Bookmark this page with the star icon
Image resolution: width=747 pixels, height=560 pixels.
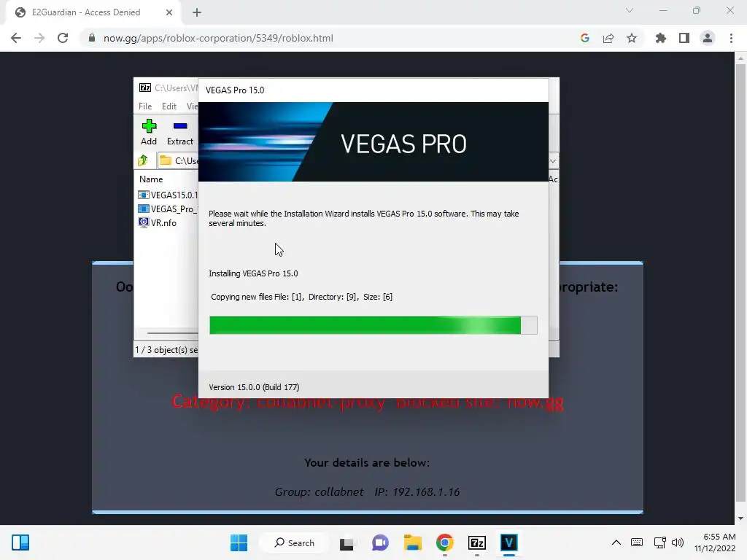point(632,38)
